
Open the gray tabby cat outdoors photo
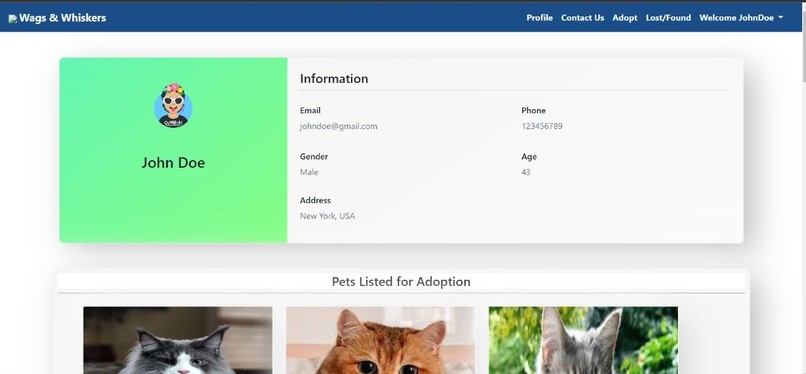coord(583,340)
